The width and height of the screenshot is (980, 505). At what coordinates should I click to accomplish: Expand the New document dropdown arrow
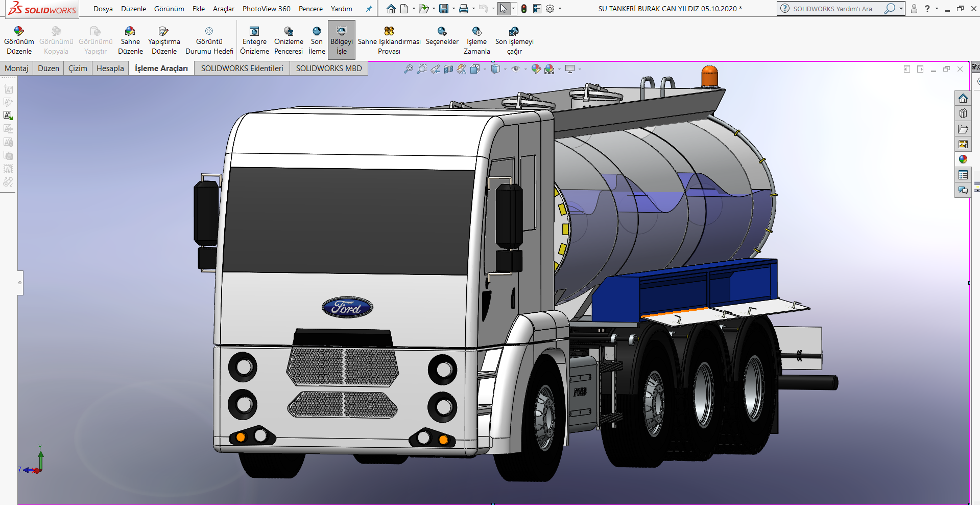click(x=414, y=9)
